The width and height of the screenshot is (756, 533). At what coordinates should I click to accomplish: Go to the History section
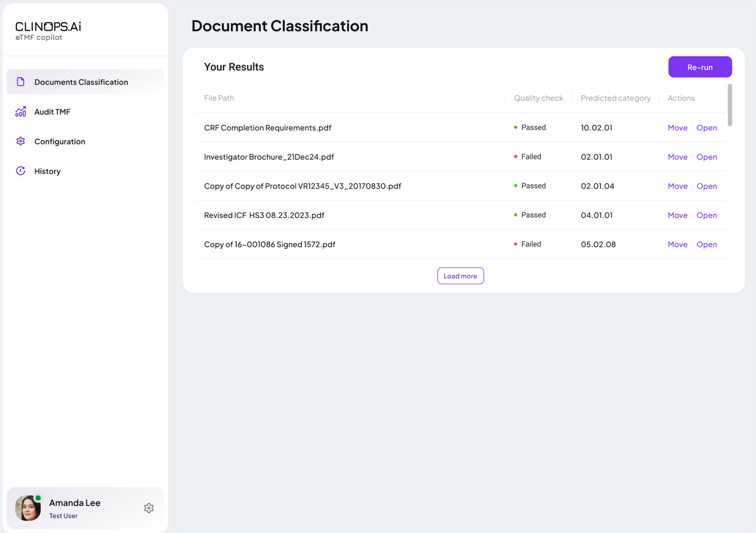[47, 171]
